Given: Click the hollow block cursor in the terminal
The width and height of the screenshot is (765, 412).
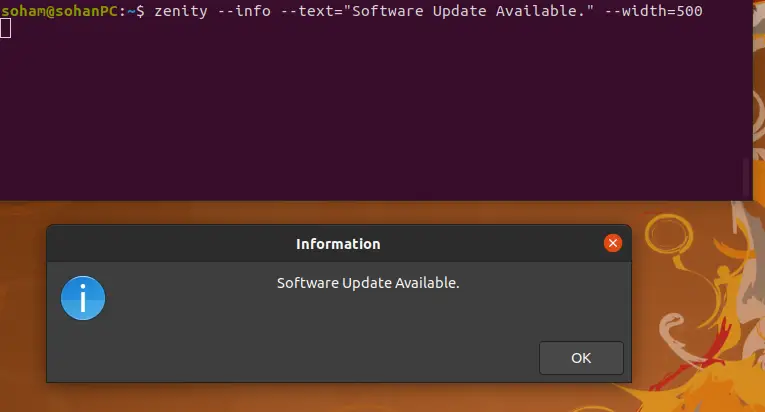Looking at the screenshot, I should pos(5,28).
